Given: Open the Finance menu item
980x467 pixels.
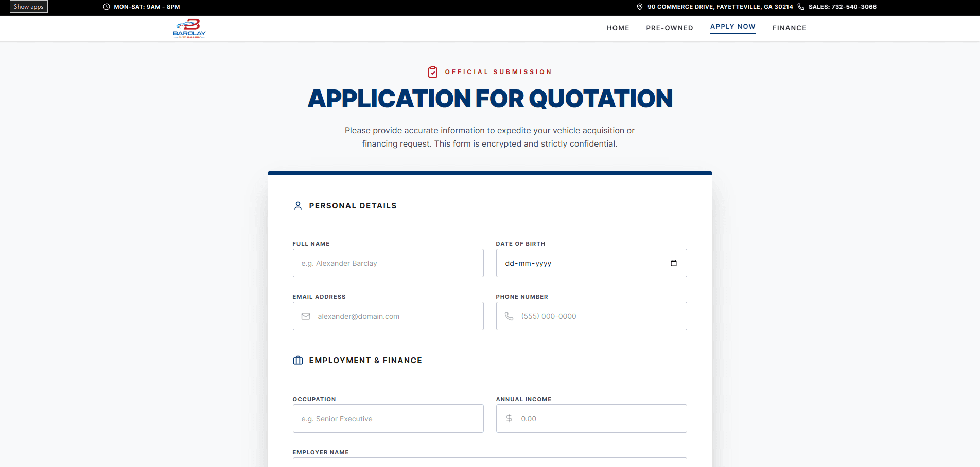Looking at the screenshot, I should click(x=789, y=28).
